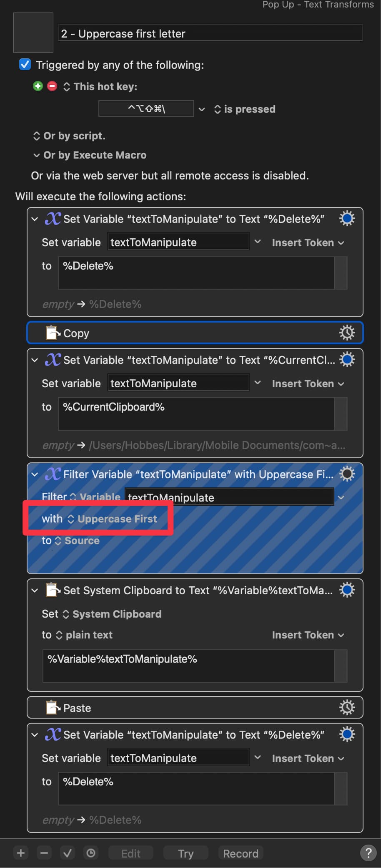Delete the action using the bottom minus button
Viewport: 381px width, 868px height.
pos(44,853)
